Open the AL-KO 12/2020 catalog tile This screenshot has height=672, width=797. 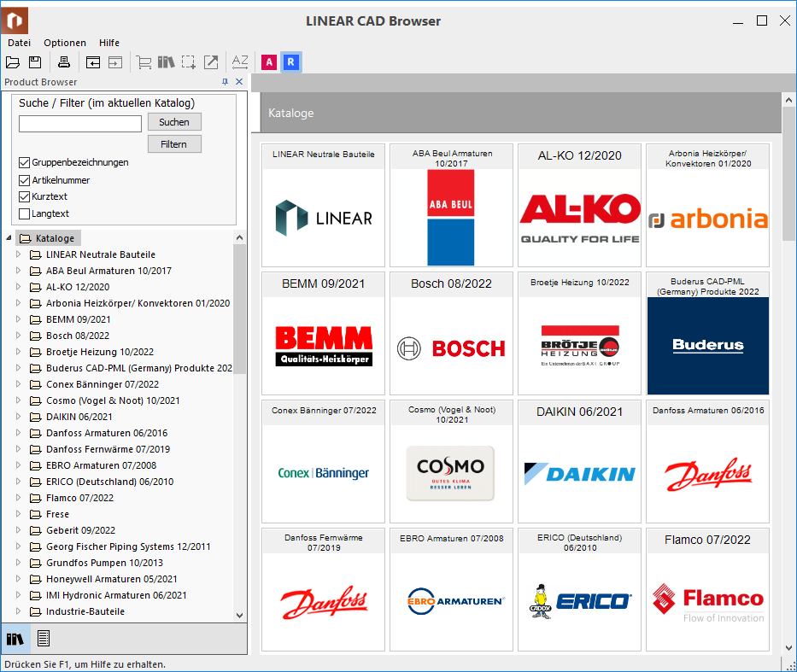(579, 205)
